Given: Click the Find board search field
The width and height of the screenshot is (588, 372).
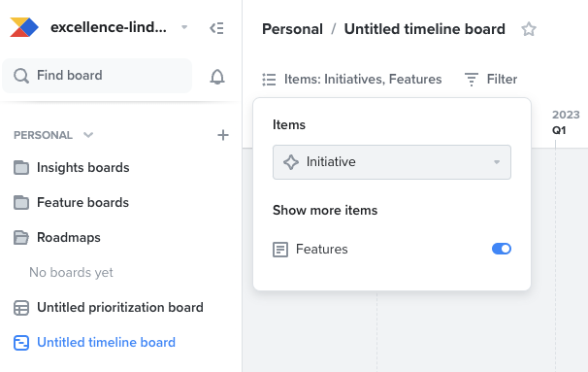Looking at the screenshot, I should click(97, 76).
